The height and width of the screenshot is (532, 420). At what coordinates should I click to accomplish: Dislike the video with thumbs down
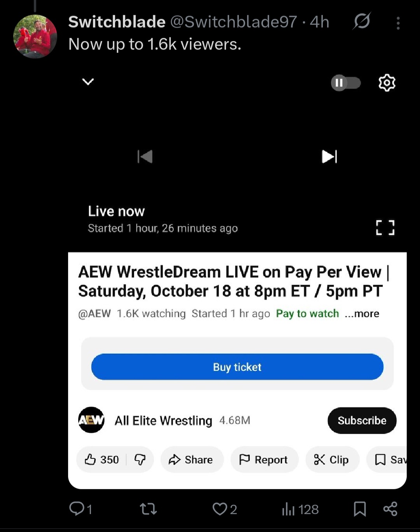tap(140, 460)
